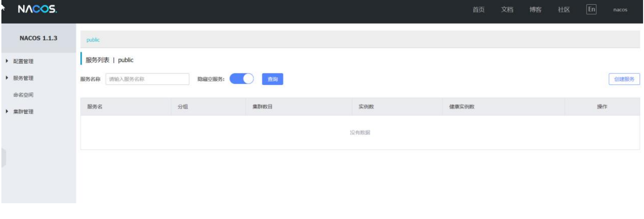The image size is (644, 219).
Task: Click the 集群数目 column header
Action: pos(262,107)
